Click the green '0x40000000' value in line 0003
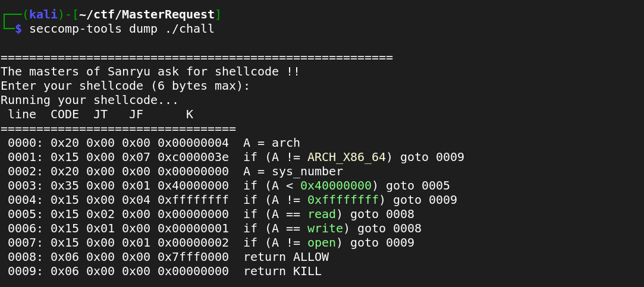Image resolution: width=644 pixels, height=287 pixels. (336, 186)
